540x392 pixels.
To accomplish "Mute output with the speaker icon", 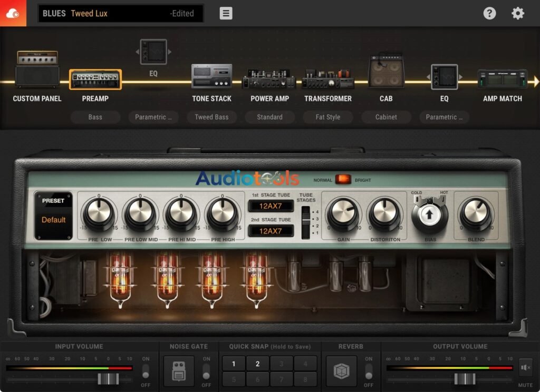I will tap(525, 367).
